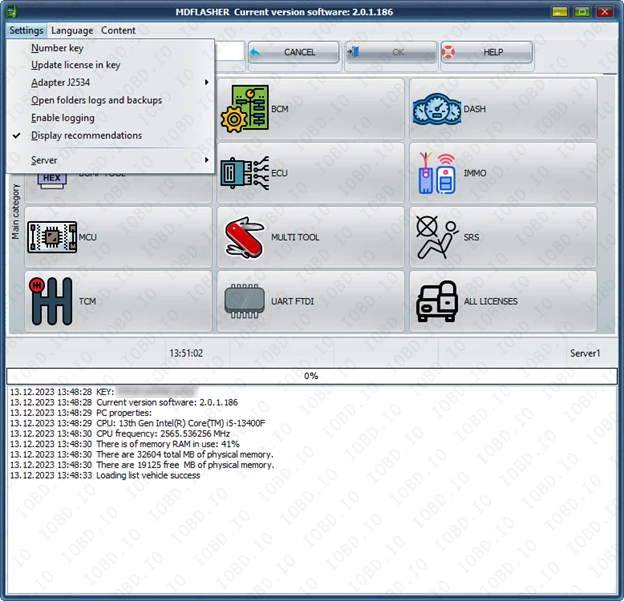Click the UART FTDI label text
Screen dimensions: 624x601
pos(292,301)
